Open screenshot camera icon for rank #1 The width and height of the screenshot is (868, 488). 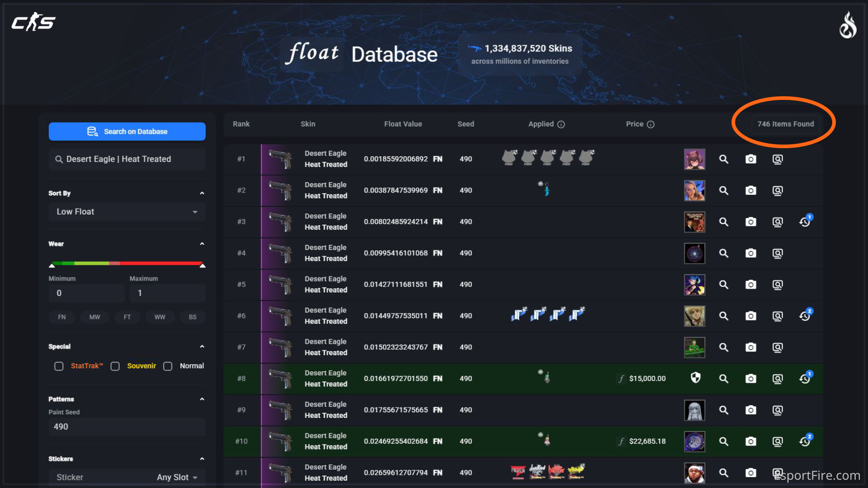click(750, 159)
